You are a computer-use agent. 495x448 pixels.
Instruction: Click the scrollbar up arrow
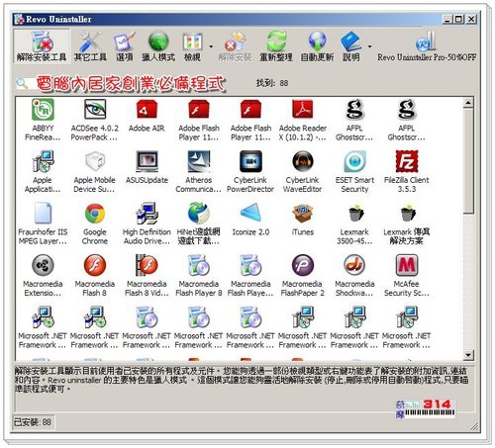(468, 103)
